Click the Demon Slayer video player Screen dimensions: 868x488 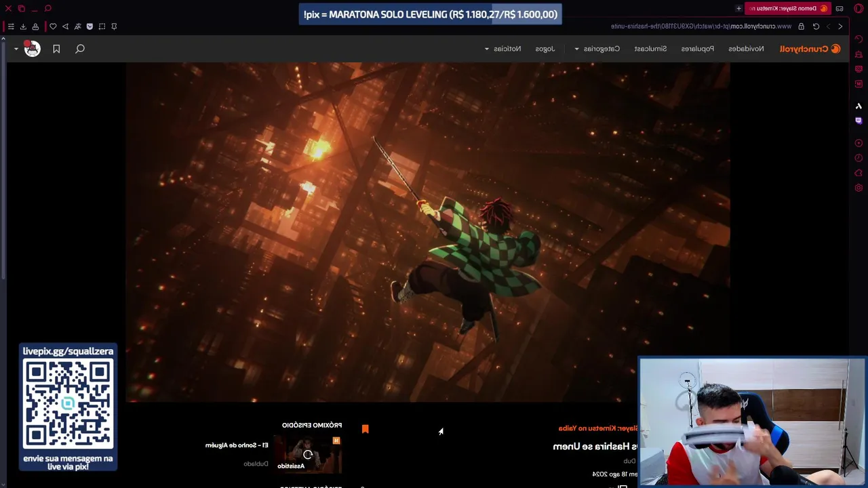click(427, 232)
